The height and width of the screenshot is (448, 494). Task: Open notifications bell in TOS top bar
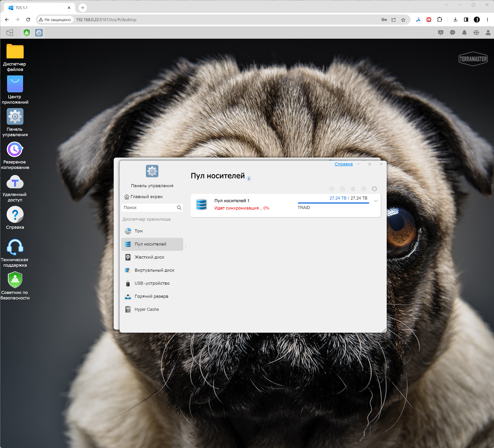click(464, 33)
